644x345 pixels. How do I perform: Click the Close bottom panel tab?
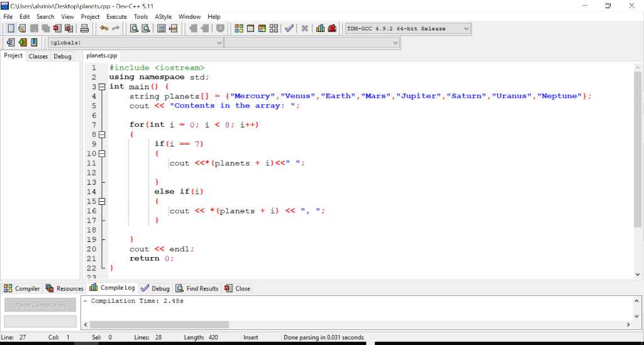237,288
